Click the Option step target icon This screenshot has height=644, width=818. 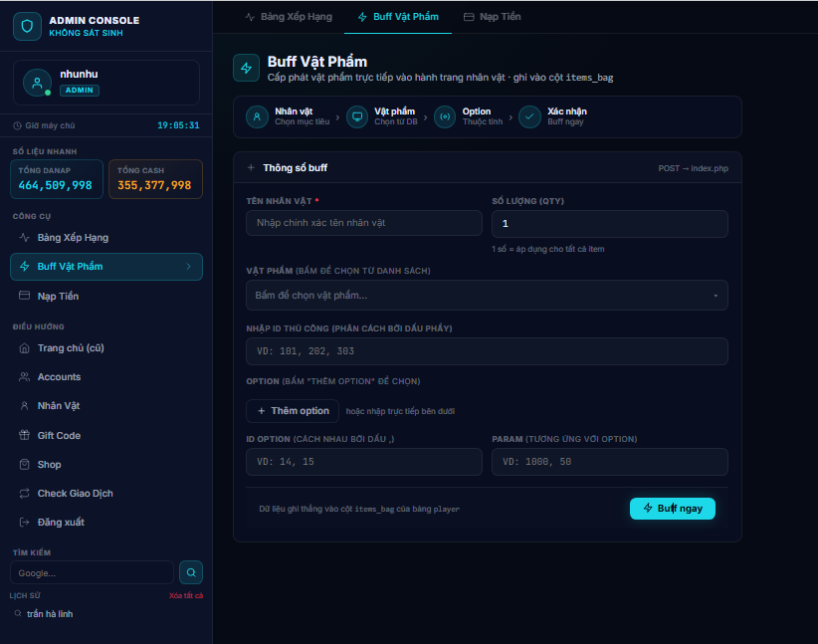[445, 116]
